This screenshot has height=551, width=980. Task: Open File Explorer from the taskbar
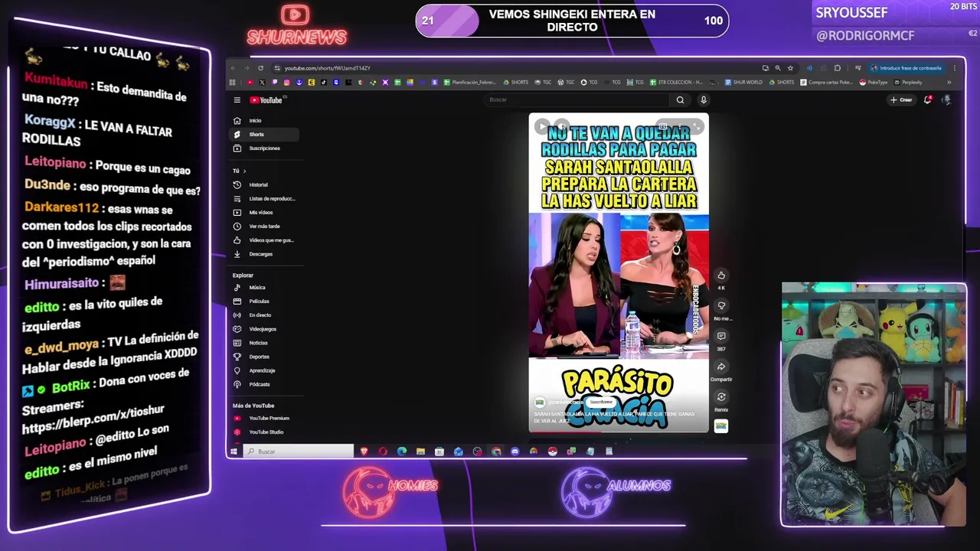point(420,452)
